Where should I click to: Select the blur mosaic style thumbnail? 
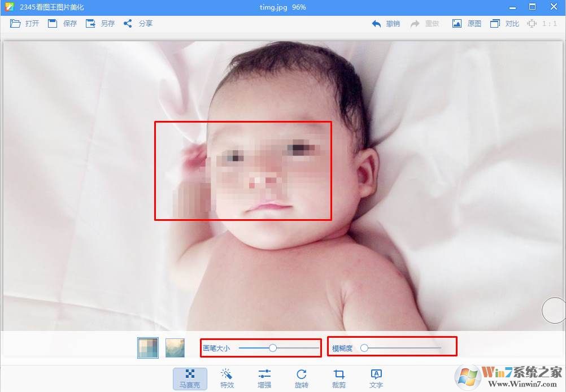pos(175,348)
